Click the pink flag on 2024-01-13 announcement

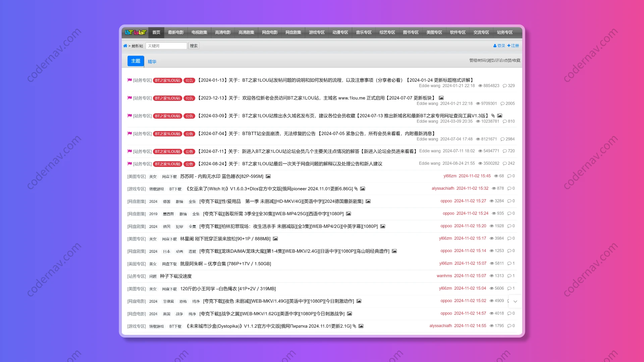[129, 80]
